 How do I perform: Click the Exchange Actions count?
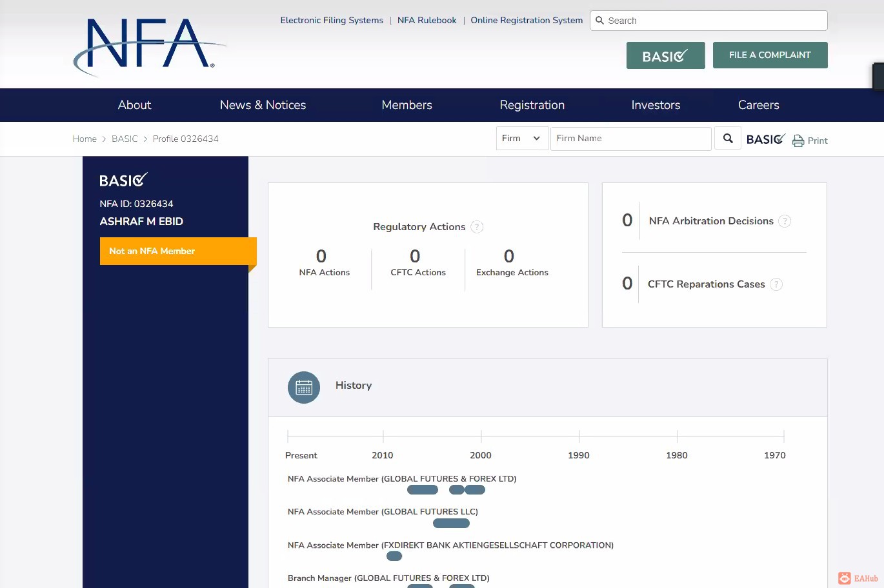click(x=509, y=256)
